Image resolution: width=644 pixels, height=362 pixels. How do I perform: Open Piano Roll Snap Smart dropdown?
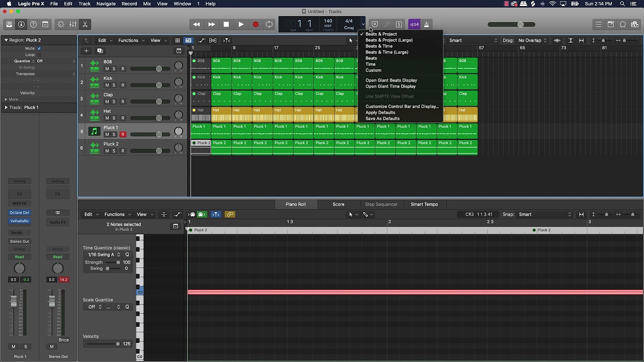pyautogui.click(x=545, y=214)
